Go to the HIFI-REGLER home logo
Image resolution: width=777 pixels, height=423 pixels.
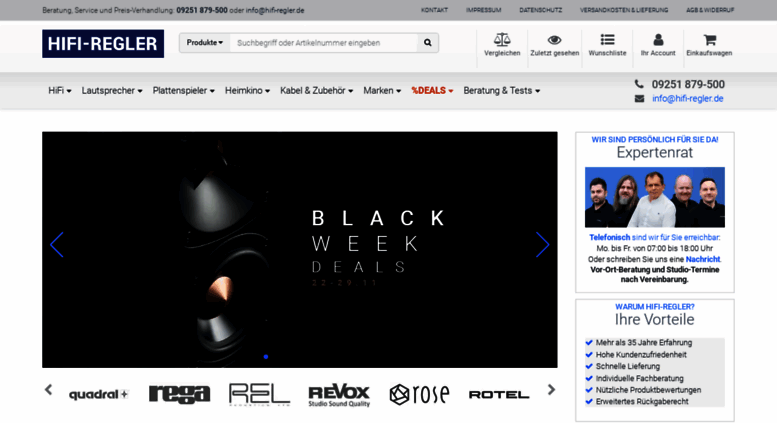click(103, 44)
